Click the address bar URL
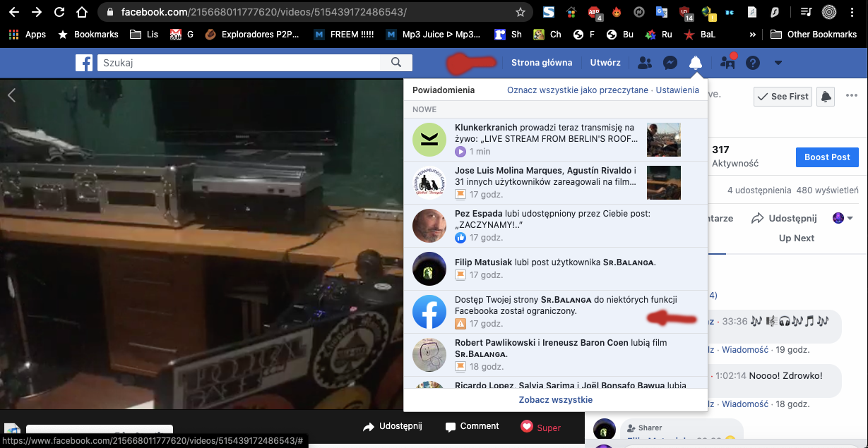The image size is (868, 448). click(x=264, y=12)
